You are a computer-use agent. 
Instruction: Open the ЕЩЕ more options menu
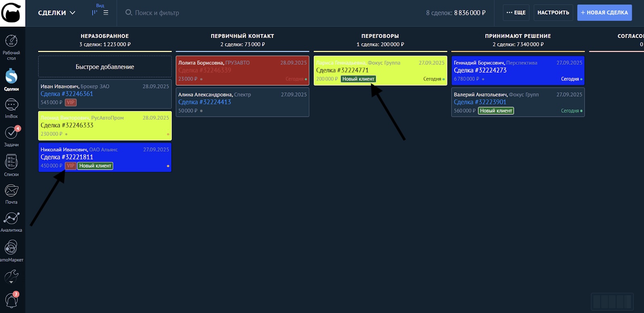coord(516,13)
